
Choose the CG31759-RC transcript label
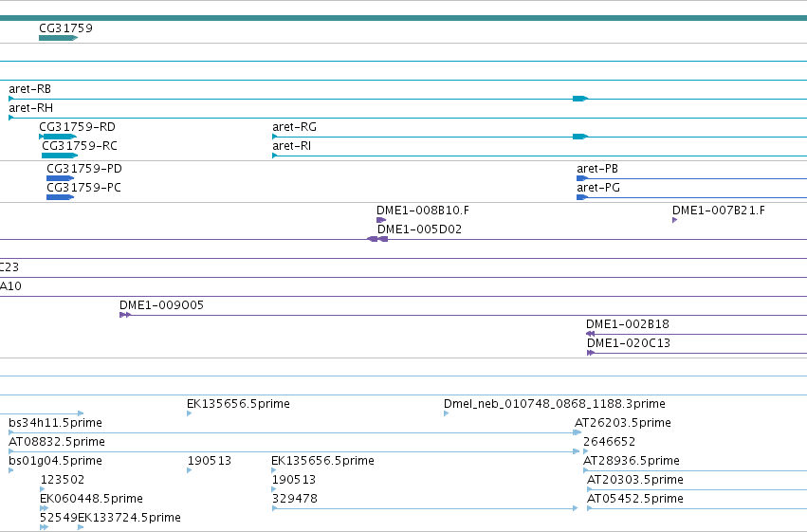(x=80, y=146)
